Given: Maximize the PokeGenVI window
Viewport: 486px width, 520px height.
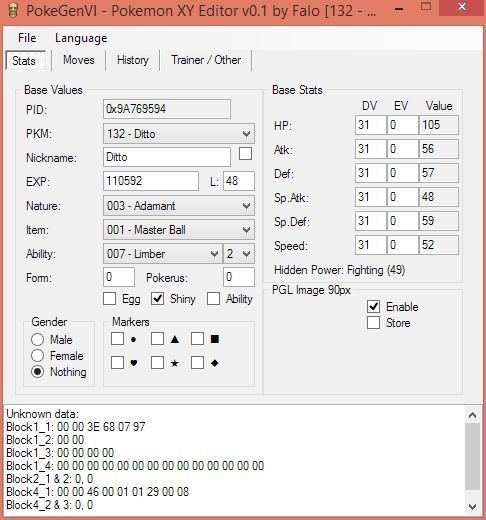Looking at the screenshot, I should tap(426, 7).
